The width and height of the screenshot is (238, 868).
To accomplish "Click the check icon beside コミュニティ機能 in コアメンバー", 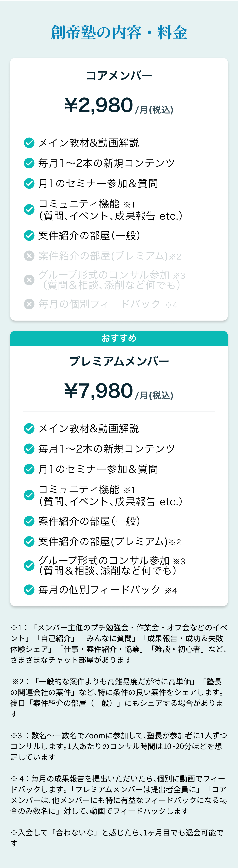I will (x=29, y=210).
